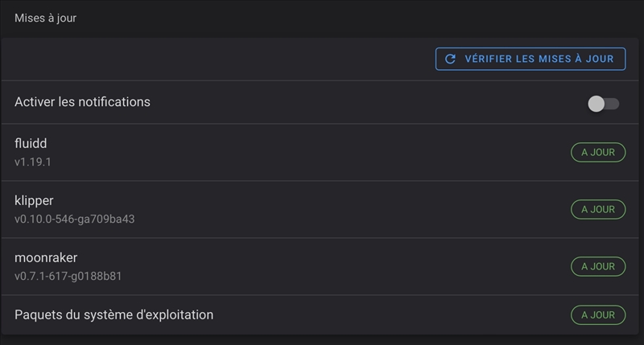
Task: Click the fluidd version v1.19.1 text
Action: point(33,162)
